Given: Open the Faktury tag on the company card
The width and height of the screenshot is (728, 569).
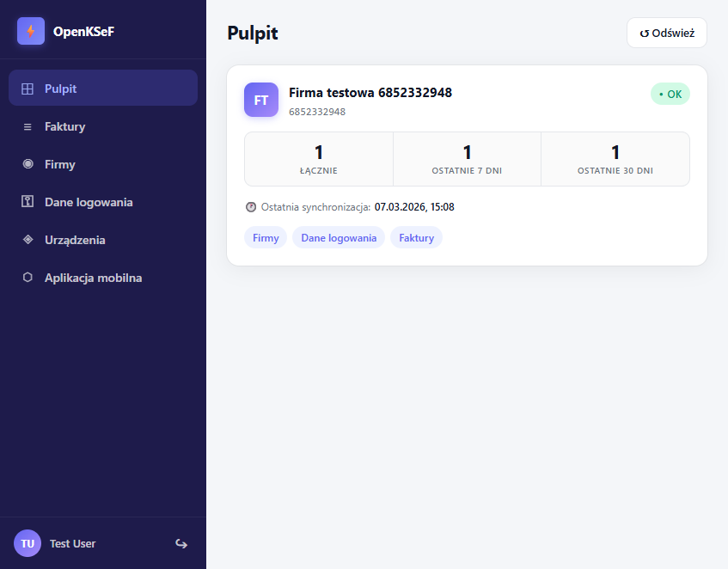Looking at the screenshot, I should [x=416, y=237].
